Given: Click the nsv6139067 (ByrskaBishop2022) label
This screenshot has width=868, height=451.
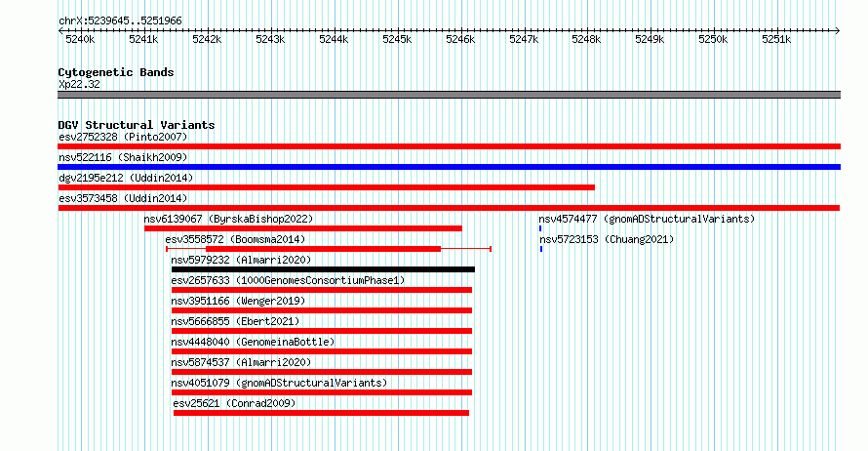Looking at the screenshot, I should point(228,219).
